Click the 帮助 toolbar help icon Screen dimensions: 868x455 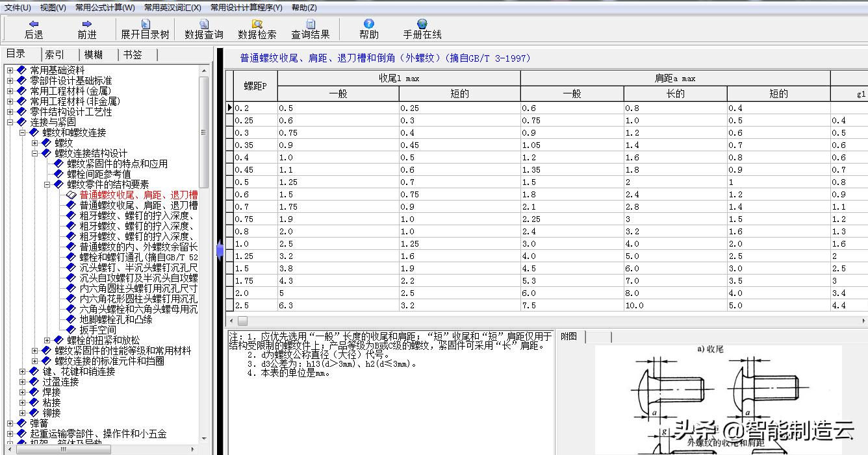click(368, 29)
